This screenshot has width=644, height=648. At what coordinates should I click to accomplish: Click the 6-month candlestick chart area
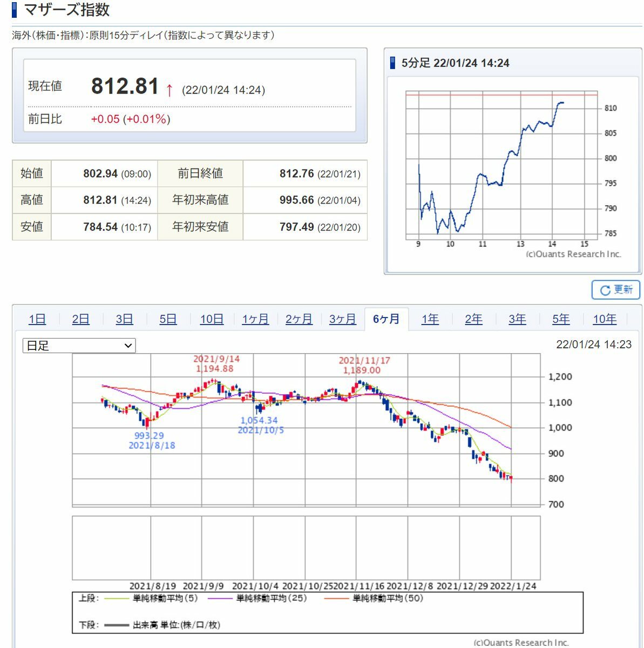click(306, 430)
